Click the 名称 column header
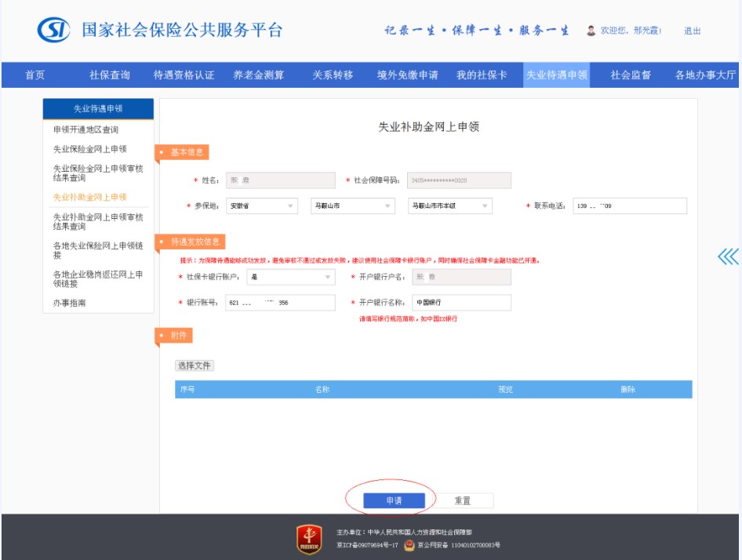This screenshot has width=742, height=560. tap(322, 389)
